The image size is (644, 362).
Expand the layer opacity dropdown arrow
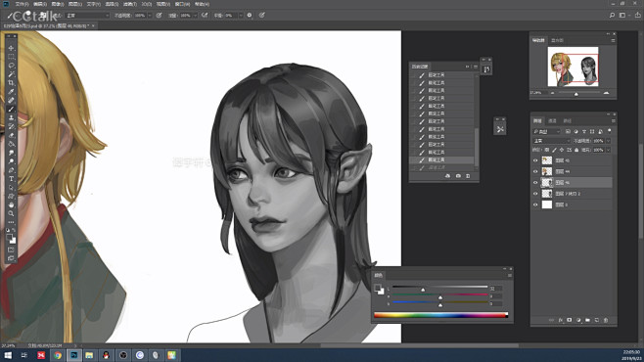coord(608,141)
